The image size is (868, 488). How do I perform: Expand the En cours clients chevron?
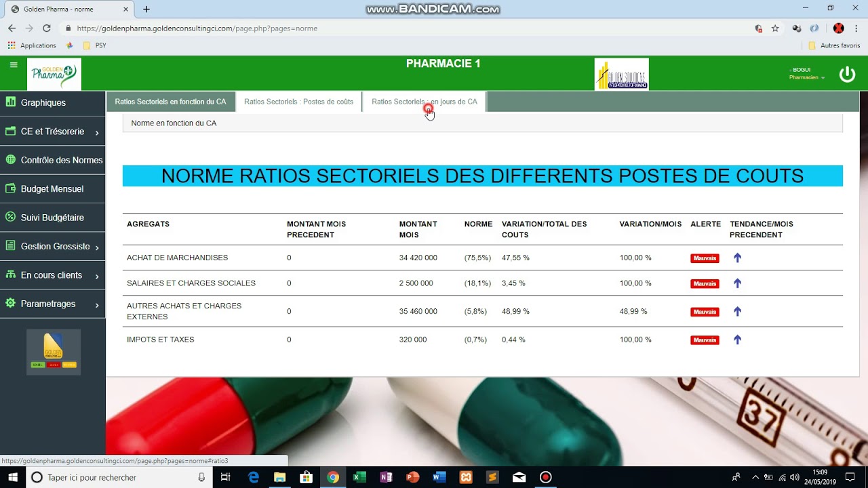[97, 277]
